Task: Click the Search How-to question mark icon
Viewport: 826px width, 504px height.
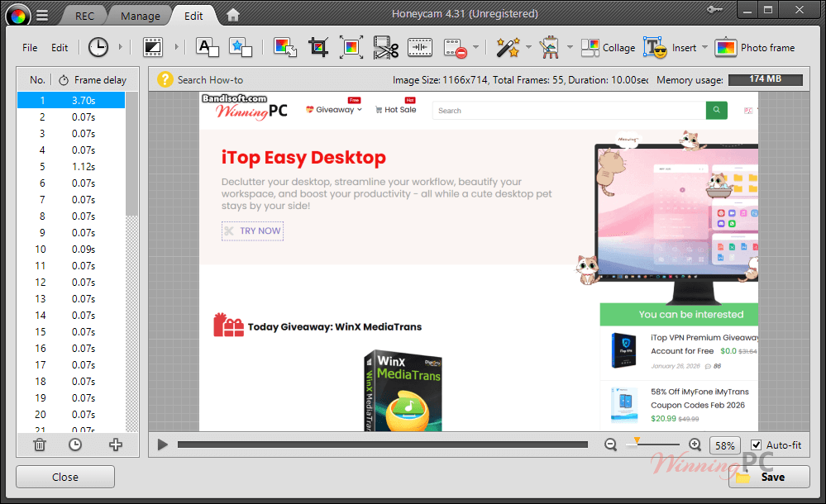Action: click(x=165, y=79)
